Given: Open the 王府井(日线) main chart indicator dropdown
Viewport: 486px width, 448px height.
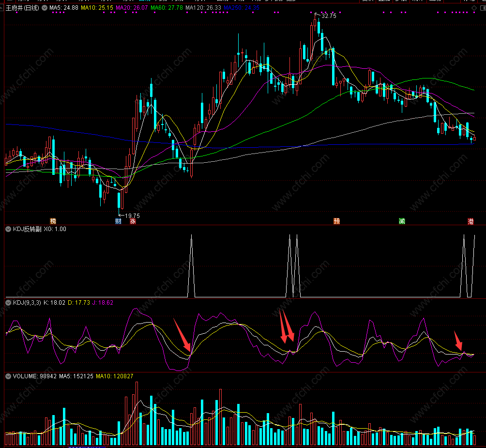Looking at the screenshot, I should (45, 8).
